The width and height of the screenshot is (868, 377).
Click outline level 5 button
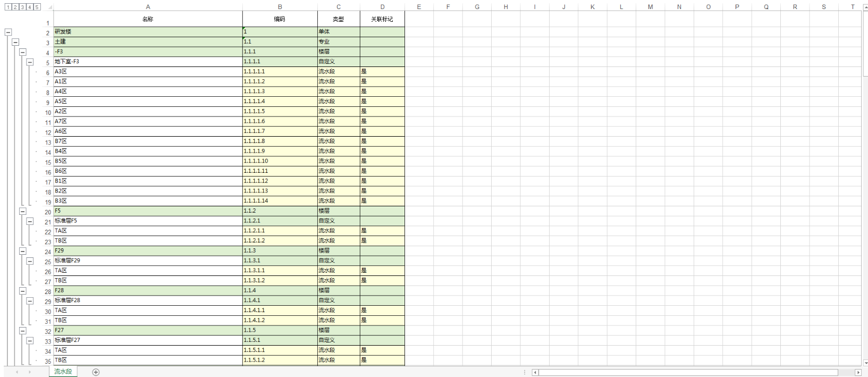37,7
